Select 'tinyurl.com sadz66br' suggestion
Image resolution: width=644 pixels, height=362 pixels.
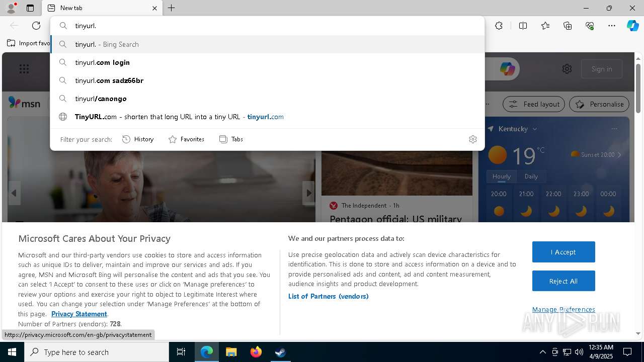[268, 80]
